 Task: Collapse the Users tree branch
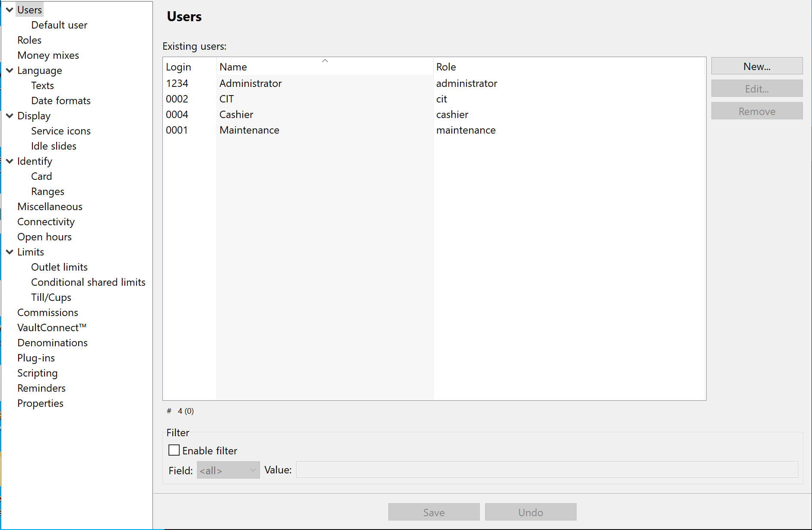pos(9,10)
